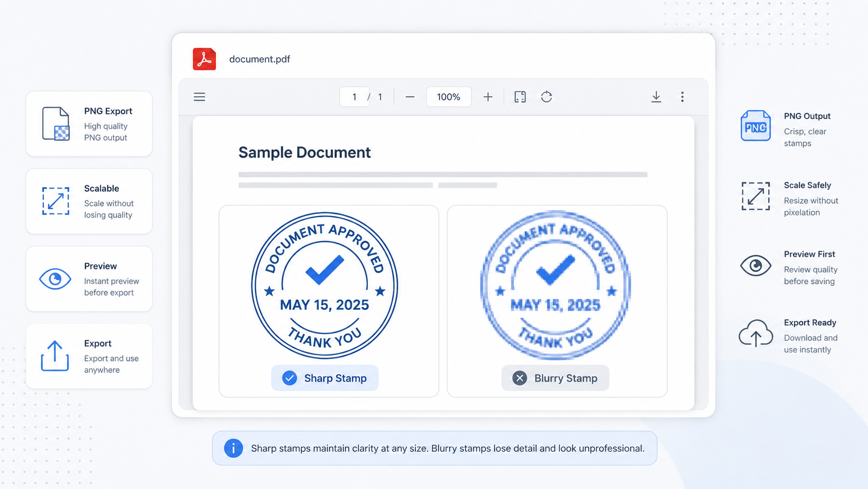Screen dimensions: 868x489
Task: Click the Preview eye icon in left card
Action: [x=55, y=279]
